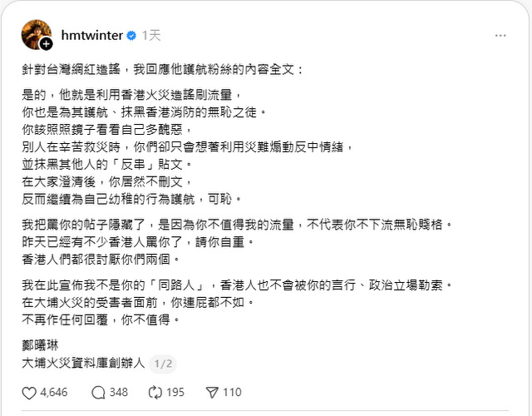Repost using the circular arrows icon
This screenshot has height=416, width=532.
(x=155, y=393)
